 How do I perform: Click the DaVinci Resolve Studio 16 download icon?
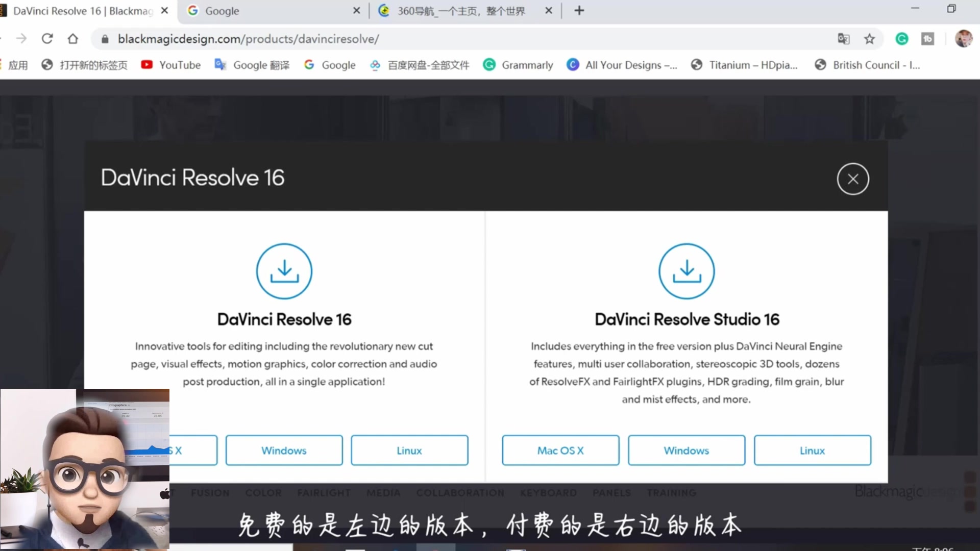click(687, 270)
